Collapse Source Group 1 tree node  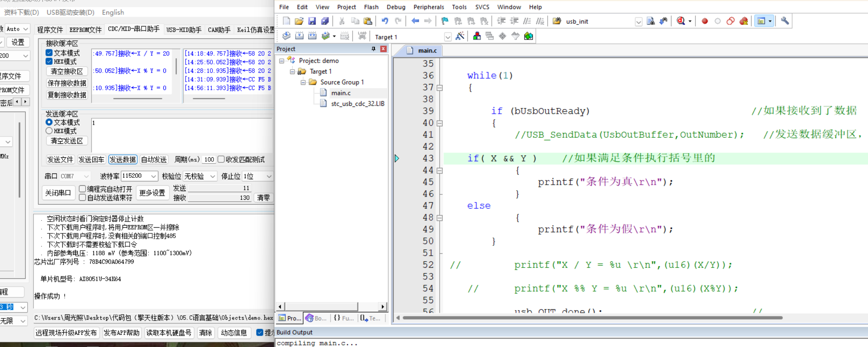coord(303,82)
